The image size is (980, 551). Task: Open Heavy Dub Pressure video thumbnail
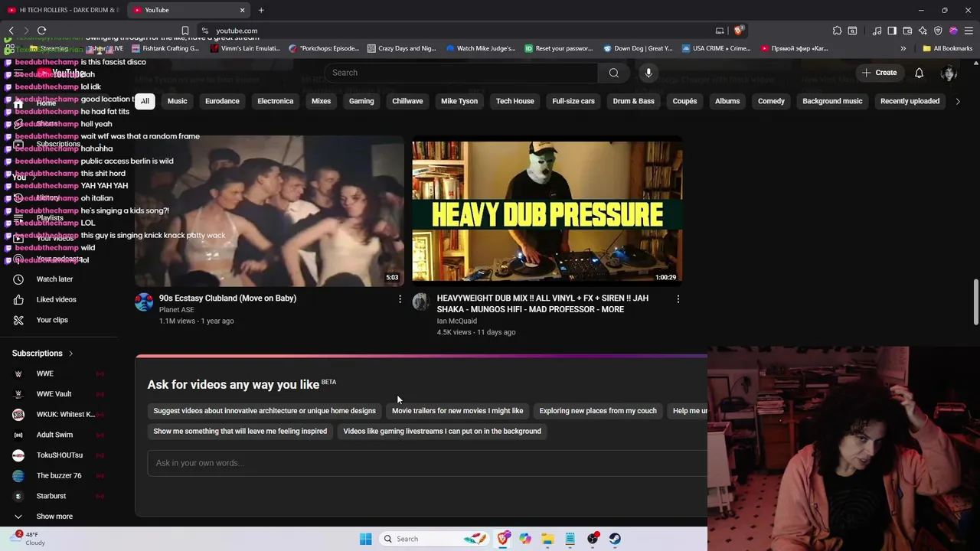click(547, 211)
